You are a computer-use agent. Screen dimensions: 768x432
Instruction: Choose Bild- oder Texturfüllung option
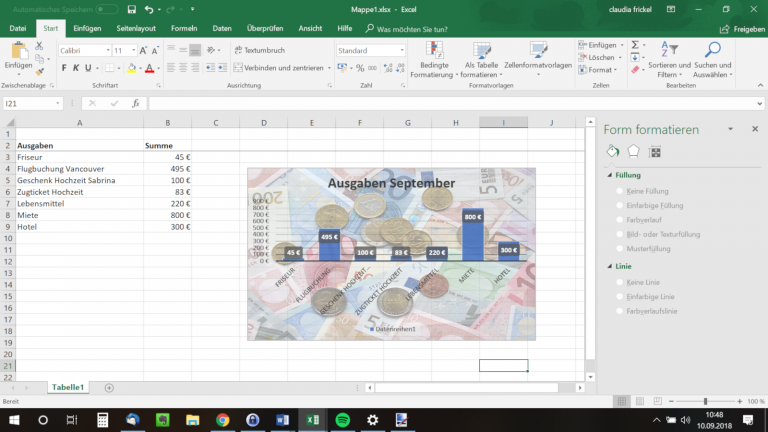[x=619, y=233]
